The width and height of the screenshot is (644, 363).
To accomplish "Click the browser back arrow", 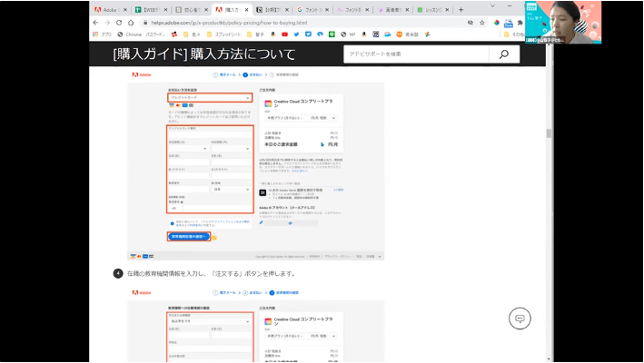I will [95, 22].
